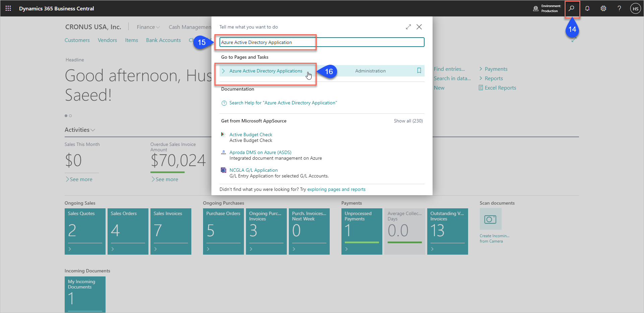This screenshot has width=644, height=313.
Task: Click the help question mark icon
Action: 619,8
